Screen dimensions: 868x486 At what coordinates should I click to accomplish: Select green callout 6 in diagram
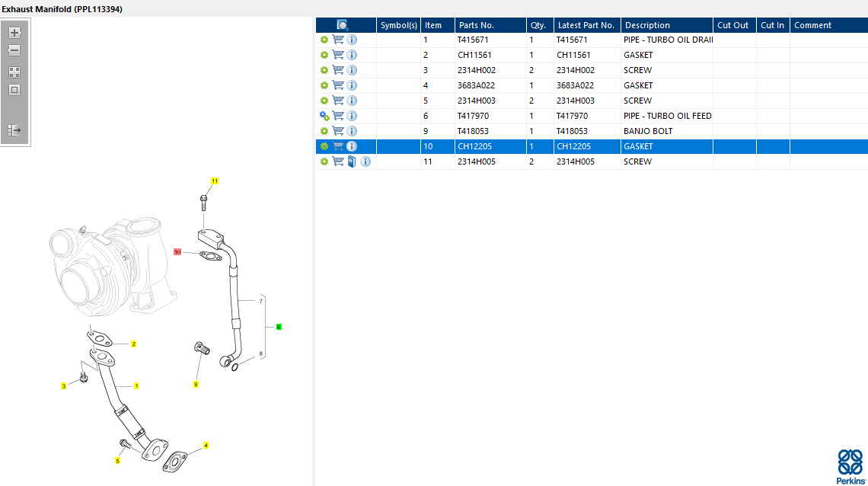click(279, 327)
